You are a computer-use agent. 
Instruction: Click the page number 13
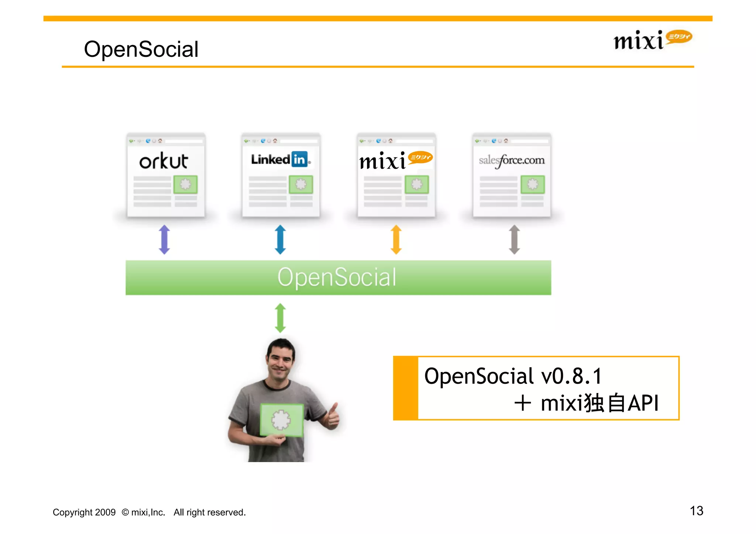696,511
